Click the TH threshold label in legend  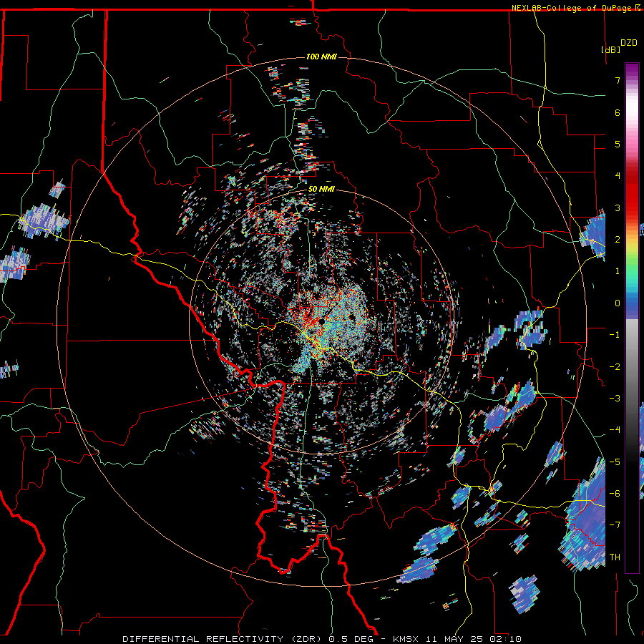click(615, 557)
